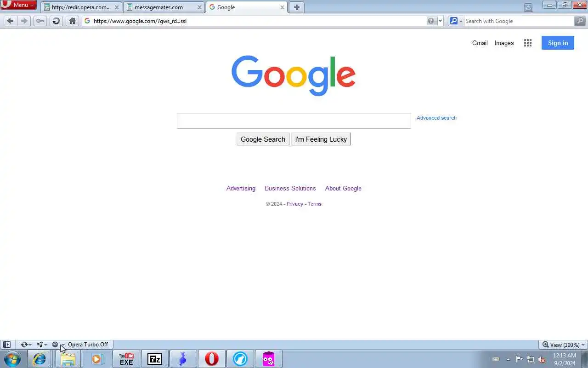Go to the Home page icon
Image resolution: width=588 pixels, height=368 pixels.
[x=72, y=21]
